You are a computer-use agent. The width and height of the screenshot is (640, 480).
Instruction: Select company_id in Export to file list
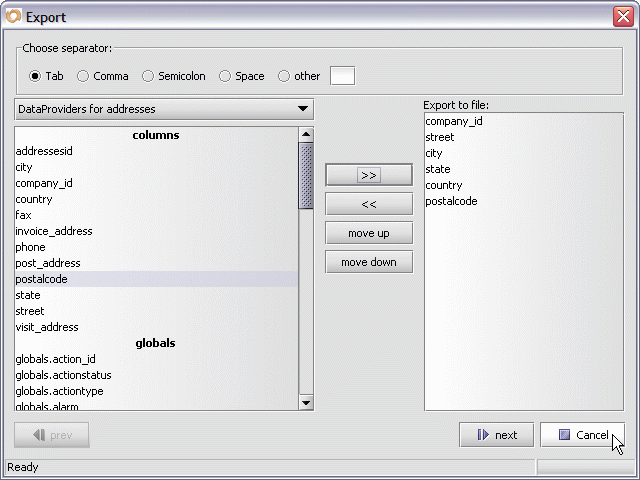click(454, 121)
